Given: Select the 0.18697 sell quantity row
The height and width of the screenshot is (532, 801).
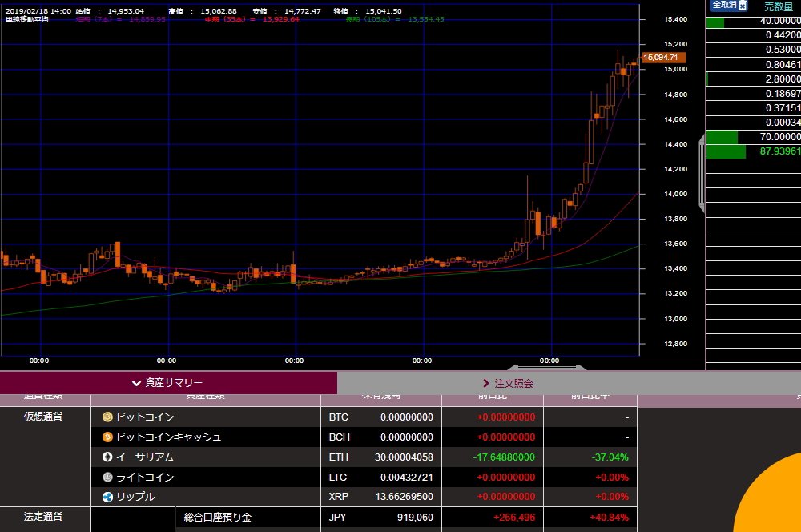Looking at the screenshot, I should (754, 94).
